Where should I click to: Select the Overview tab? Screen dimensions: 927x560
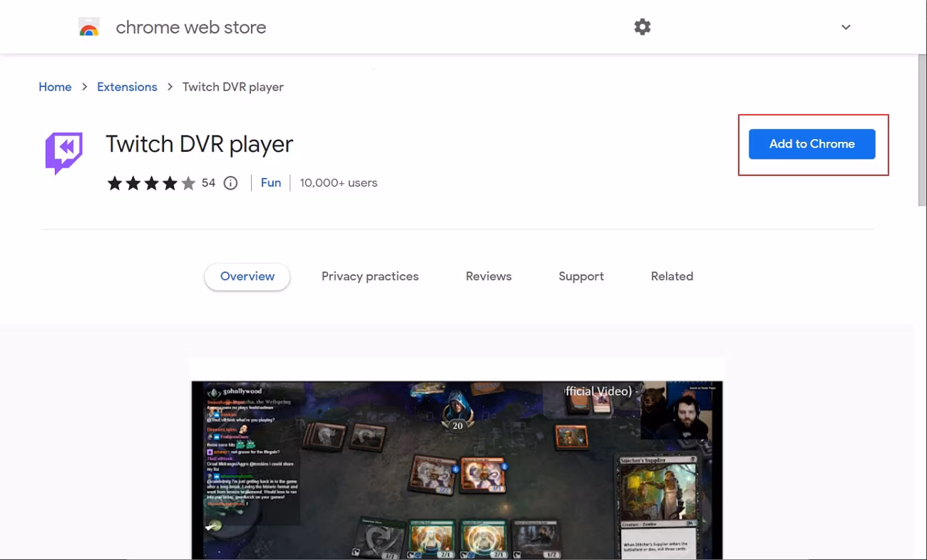point(247,276)
